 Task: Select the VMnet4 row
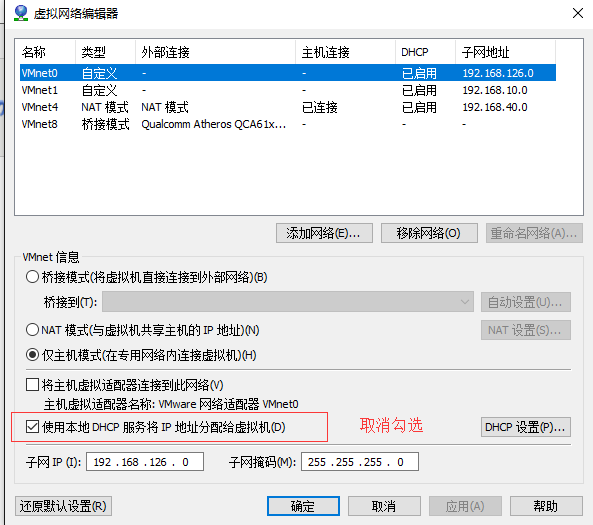click(x=288, y=107)
